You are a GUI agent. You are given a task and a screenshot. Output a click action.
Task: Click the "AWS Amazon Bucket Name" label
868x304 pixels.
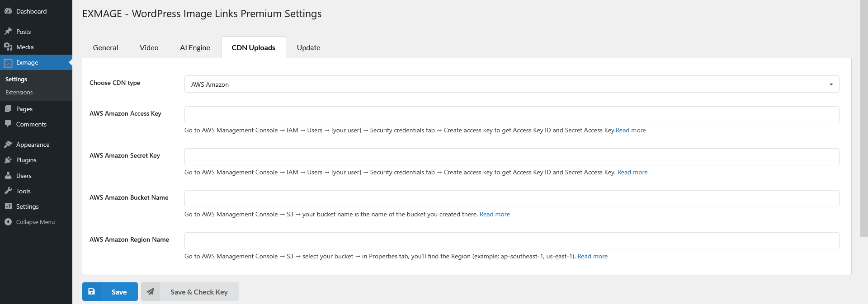point(129,197)
